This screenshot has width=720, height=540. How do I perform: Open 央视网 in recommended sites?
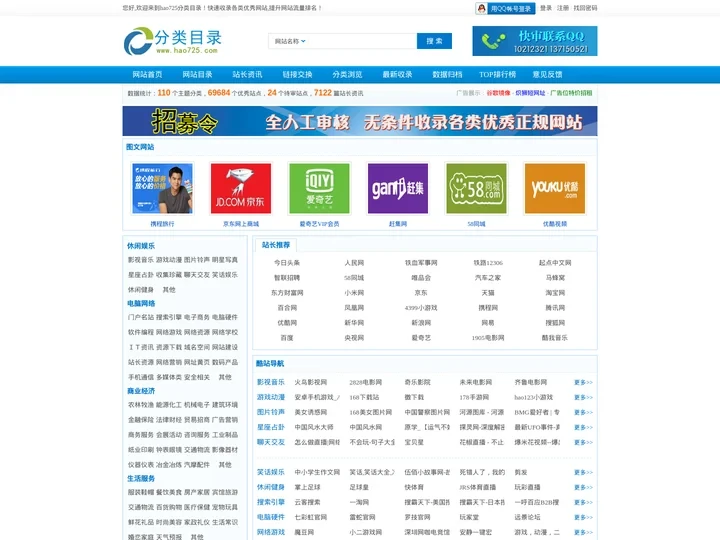point(354,338)
